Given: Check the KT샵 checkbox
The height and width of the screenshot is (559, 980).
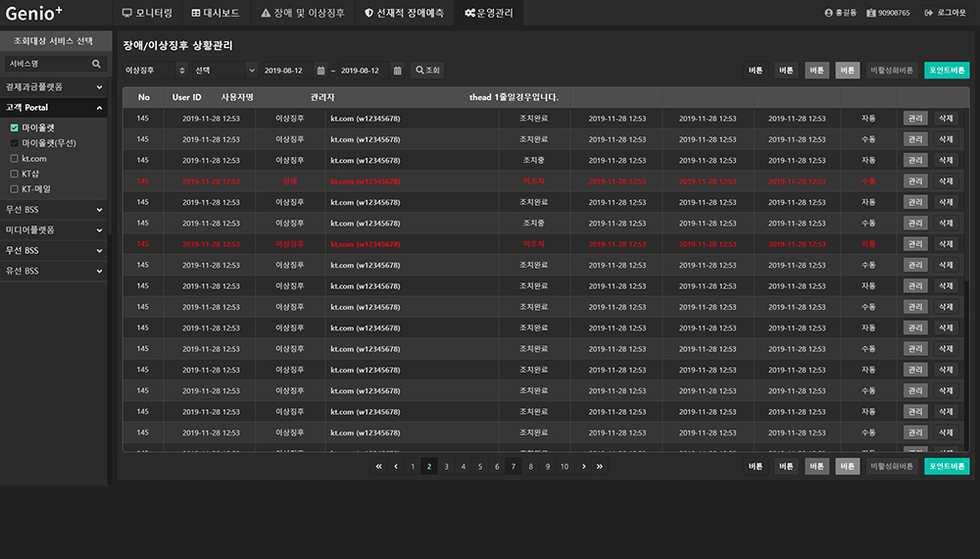Looking at the screenshot, I should click(x=15, y=174).
